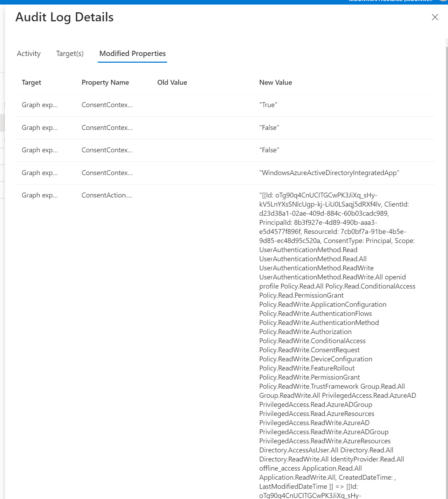Screen dimensions: 448x499
Task: Select the long consent scope value text
Action: click(x=336, y=315)
